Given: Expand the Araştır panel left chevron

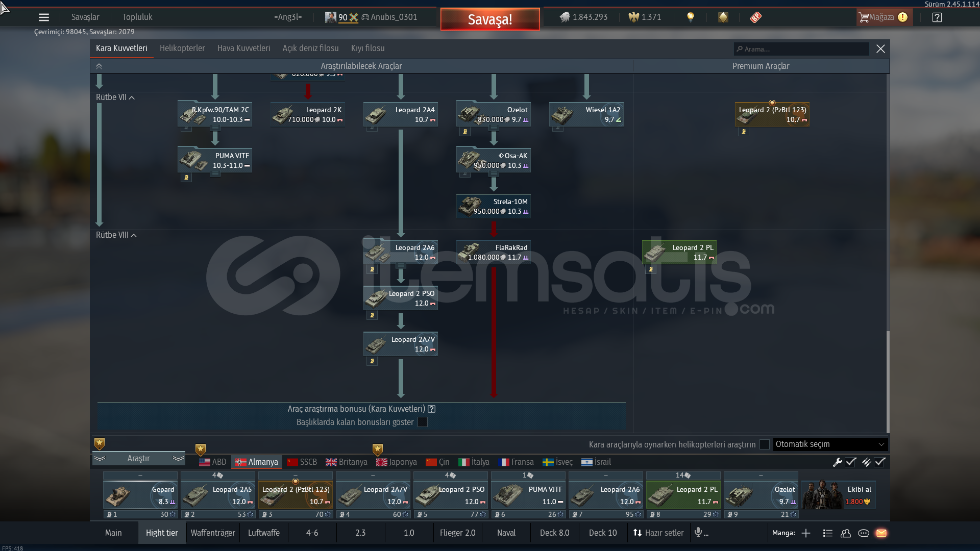Looking at the screenshot, I should [100, 459].
